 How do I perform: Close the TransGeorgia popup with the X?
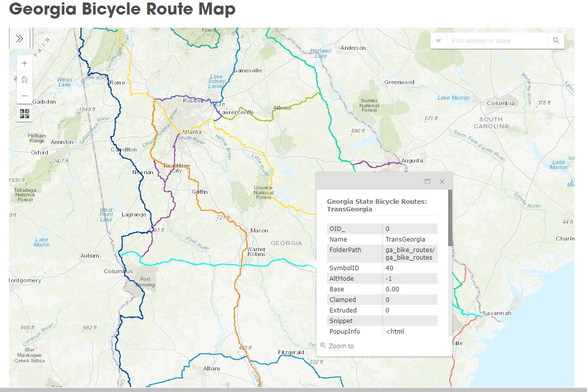point(442,181)
